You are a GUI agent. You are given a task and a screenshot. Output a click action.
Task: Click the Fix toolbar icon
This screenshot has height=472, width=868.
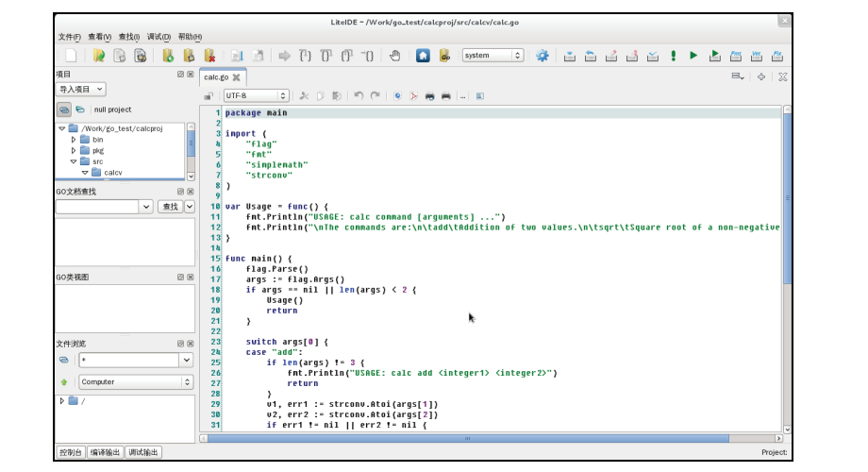pyautogui.click(x=777, y=56)
